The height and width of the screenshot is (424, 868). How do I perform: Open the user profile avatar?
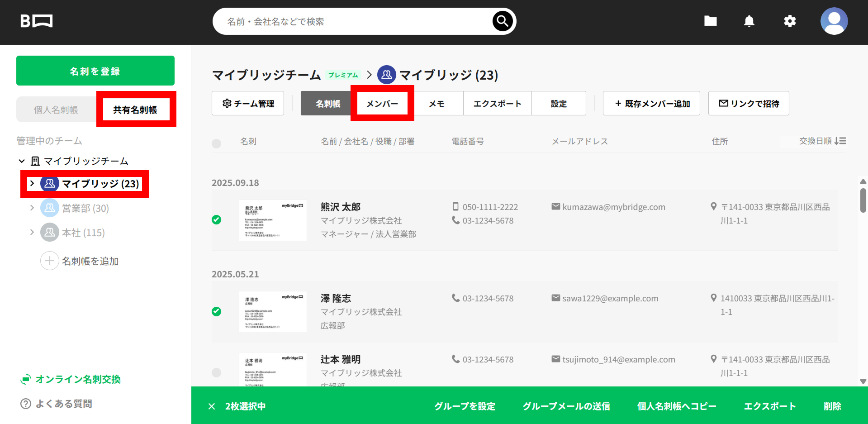(x=834, y=21)
